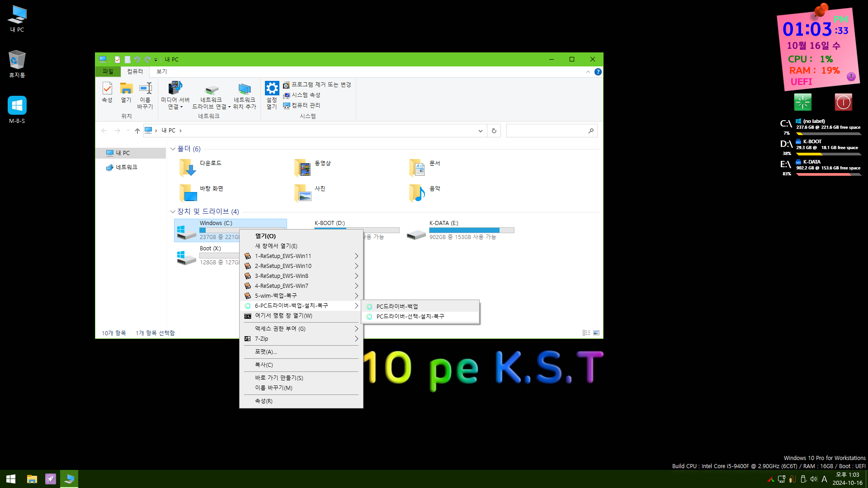Open the 다운로드 folder
The image size is (868, 488).
(200, 167)
